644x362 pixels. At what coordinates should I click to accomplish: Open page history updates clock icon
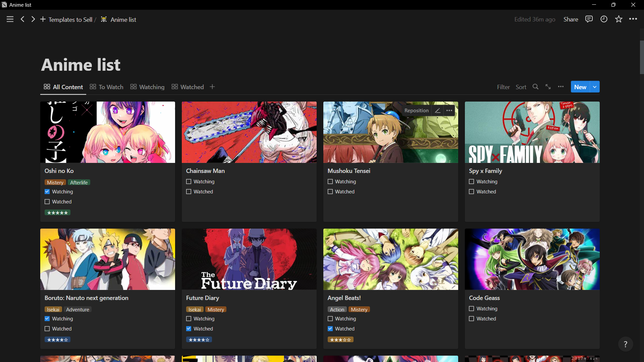pos(604,19)
